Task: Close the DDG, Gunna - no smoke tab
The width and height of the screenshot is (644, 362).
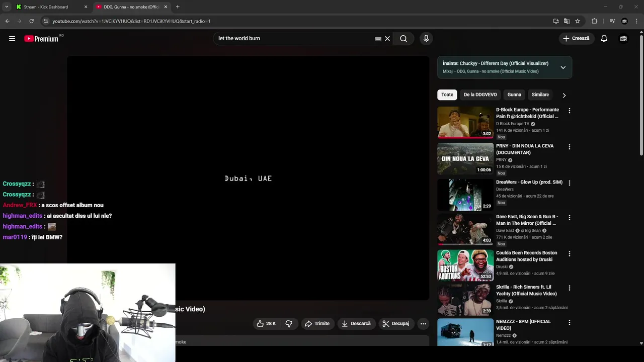Action: [x=166, y=7]
